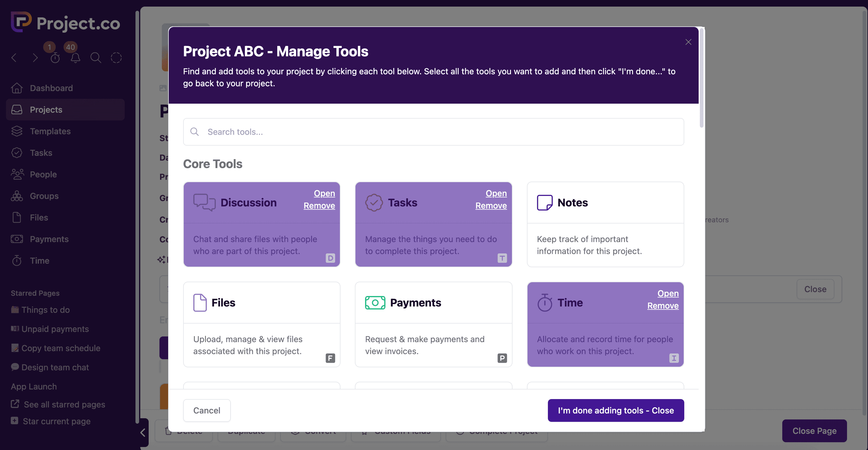
Task: Remove the Time tool
Action: (663, 306)
